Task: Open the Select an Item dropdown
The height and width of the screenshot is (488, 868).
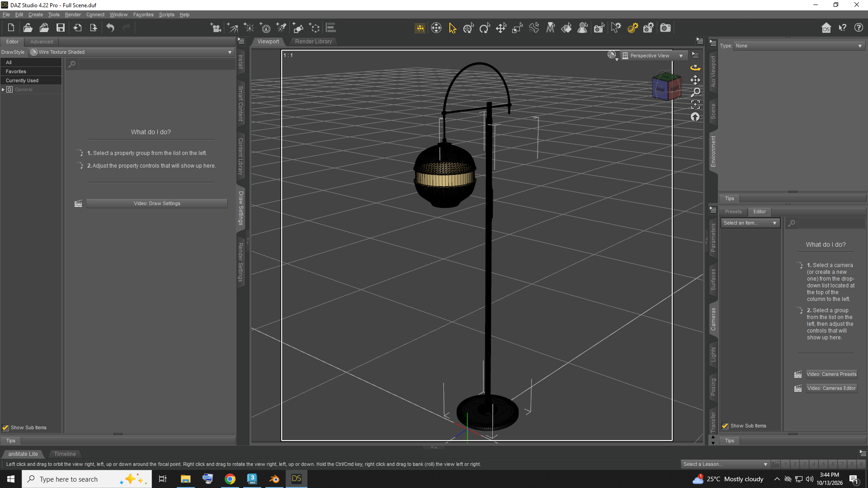Action: pyautogui.click(x=750, y=223)
